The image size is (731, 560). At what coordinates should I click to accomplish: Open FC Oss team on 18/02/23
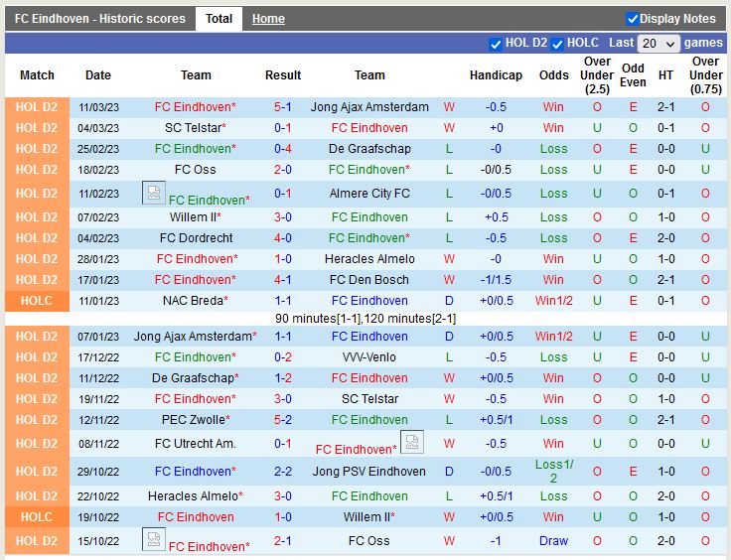(196, 170)
